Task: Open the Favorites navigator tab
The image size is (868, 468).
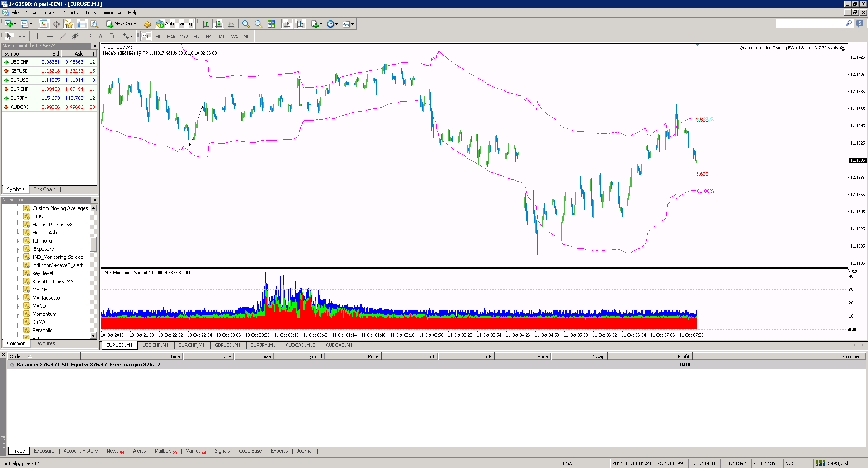Action: (45, 343)
